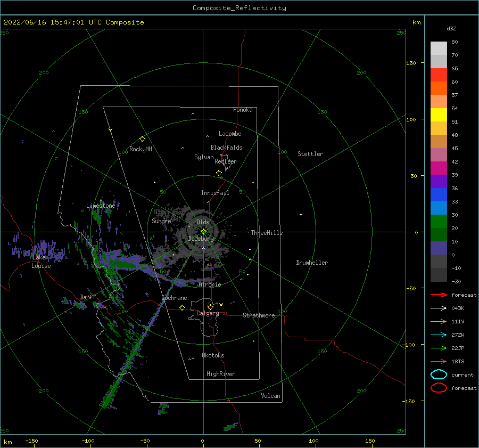Click the asterisk marker east of Innisfail
The width and height of the screenshot is (479, 448).
(x=253, y=183)
